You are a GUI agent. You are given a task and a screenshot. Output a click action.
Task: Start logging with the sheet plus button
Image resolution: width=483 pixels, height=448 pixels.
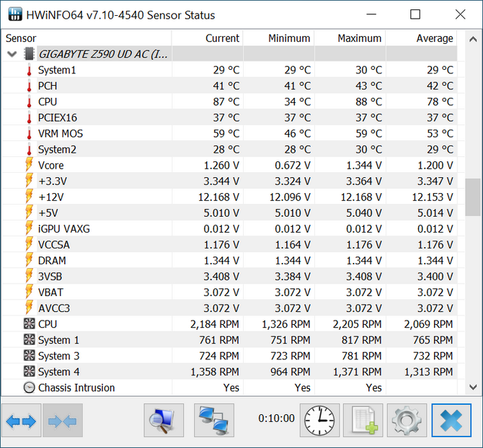(x=363, y=421)
